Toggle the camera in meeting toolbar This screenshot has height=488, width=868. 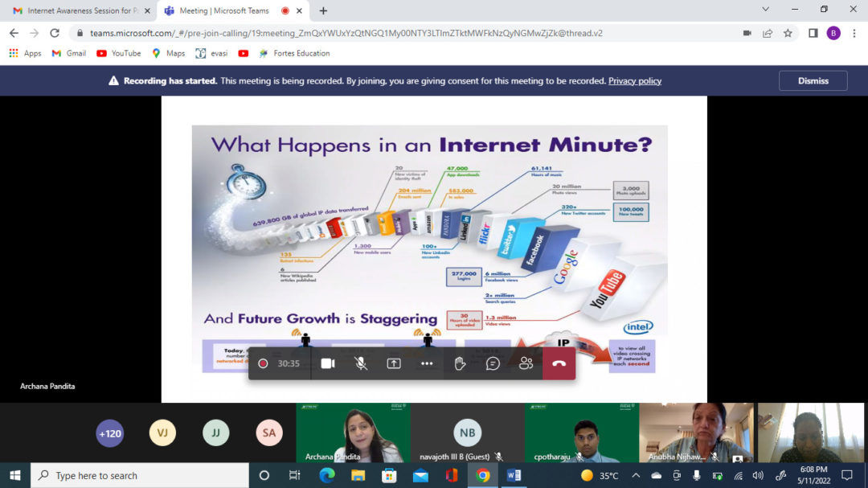(x=328, y=363)
